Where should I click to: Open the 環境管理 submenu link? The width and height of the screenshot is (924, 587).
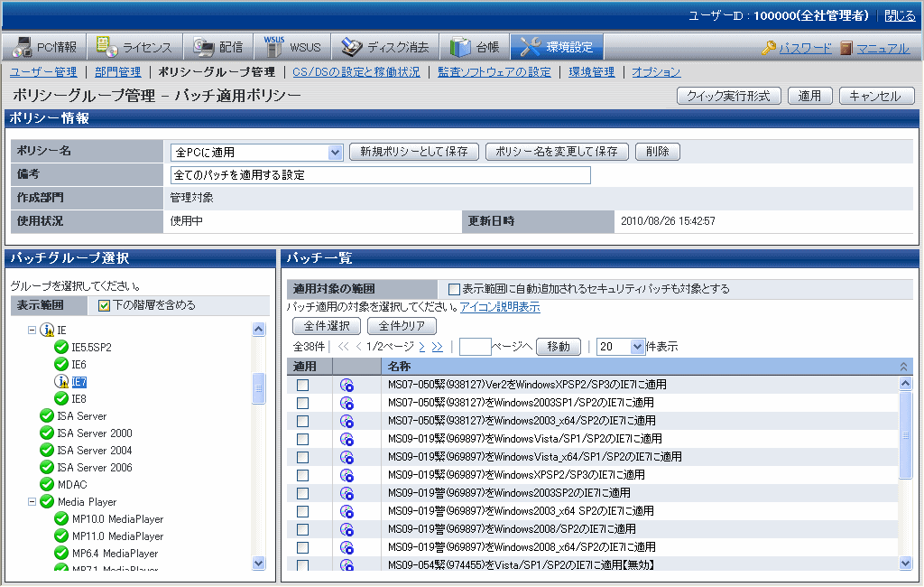[x=591, y=72]
